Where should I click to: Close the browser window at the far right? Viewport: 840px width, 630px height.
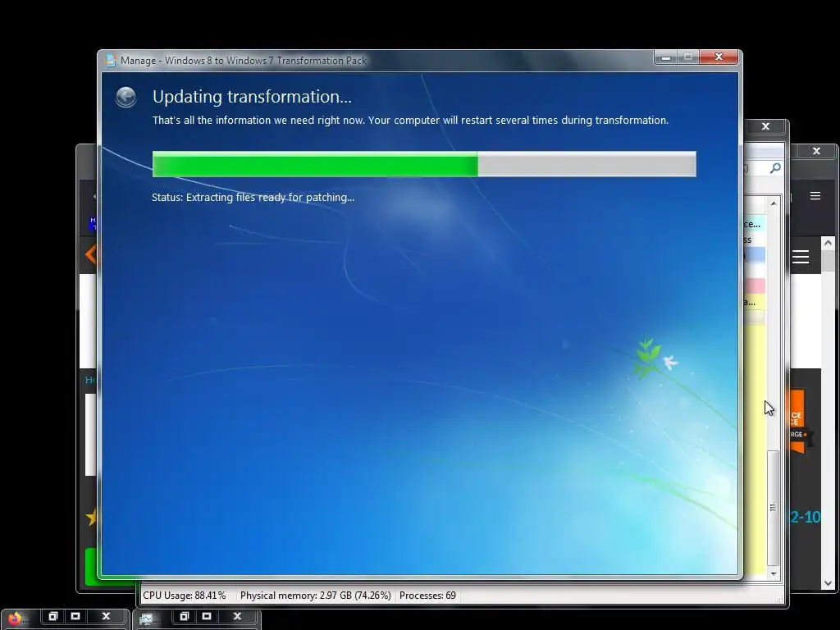(816, 152)
